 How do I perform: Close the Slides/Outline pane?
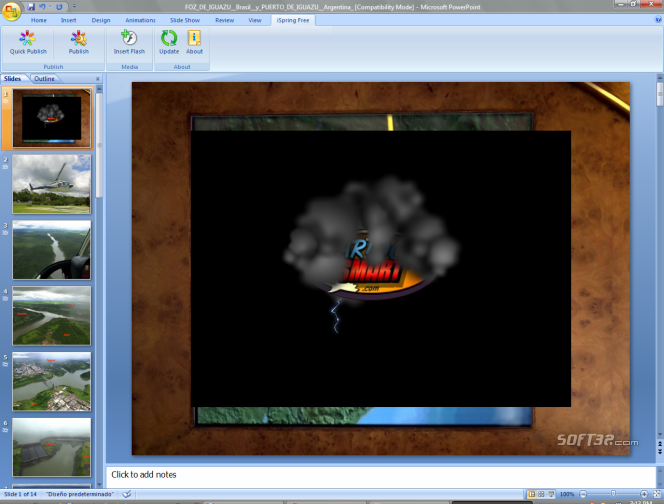(98, 79)
